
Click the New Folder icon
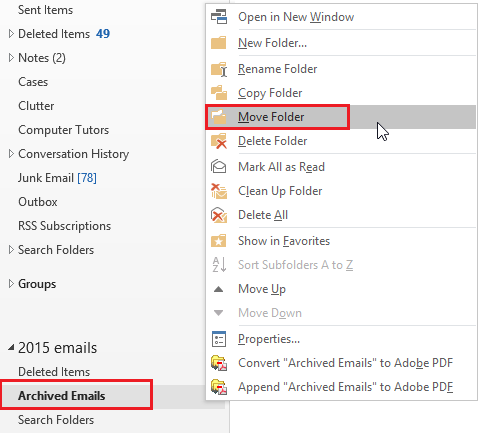[x=219, y=43]
